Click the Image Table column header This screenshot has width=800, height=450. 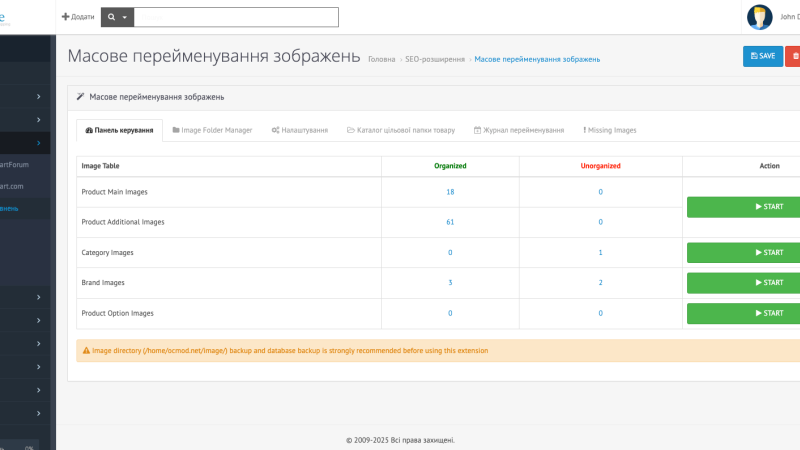[101, 166]
